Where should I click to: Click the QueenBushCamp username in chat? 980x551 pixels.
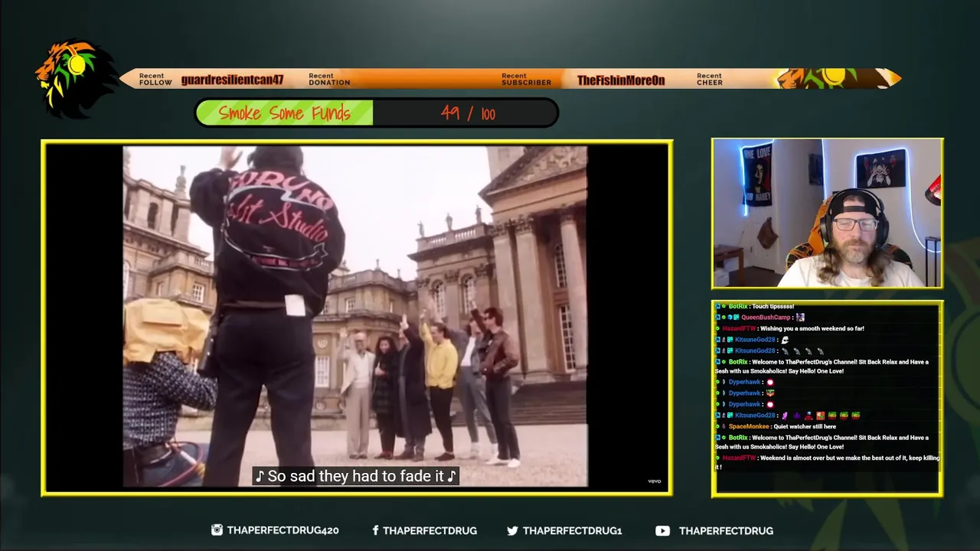coord(766,317)
